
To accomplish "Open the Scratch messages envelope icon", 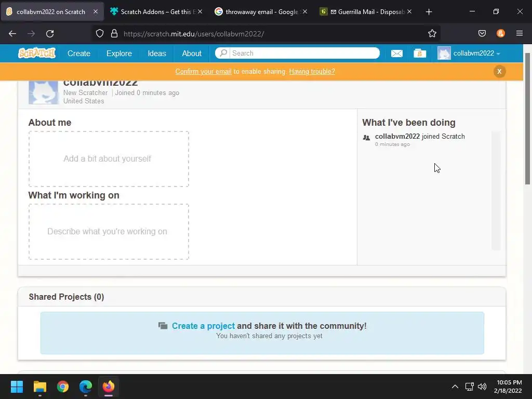I will (396, 54).
